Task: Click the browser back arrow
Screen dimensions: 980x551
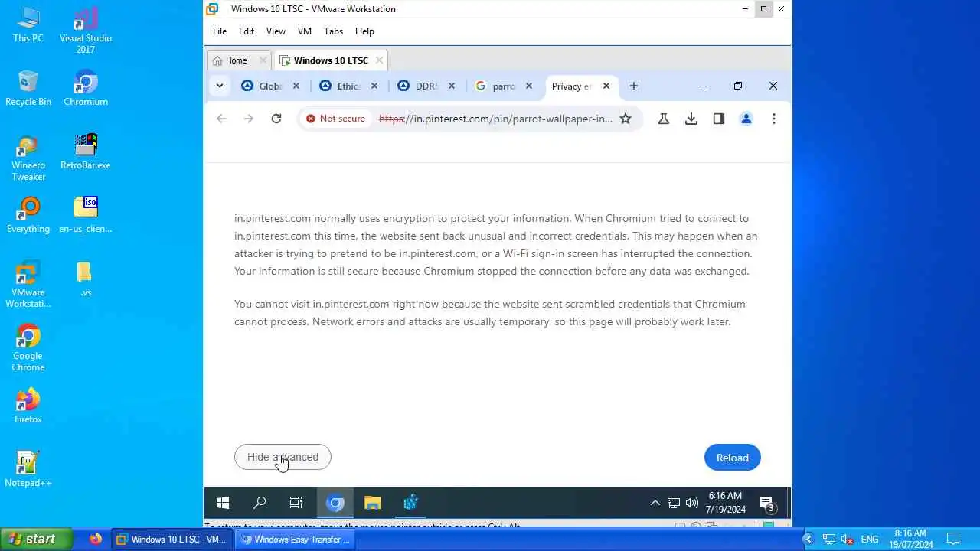Action: click(x=221, y=119)
